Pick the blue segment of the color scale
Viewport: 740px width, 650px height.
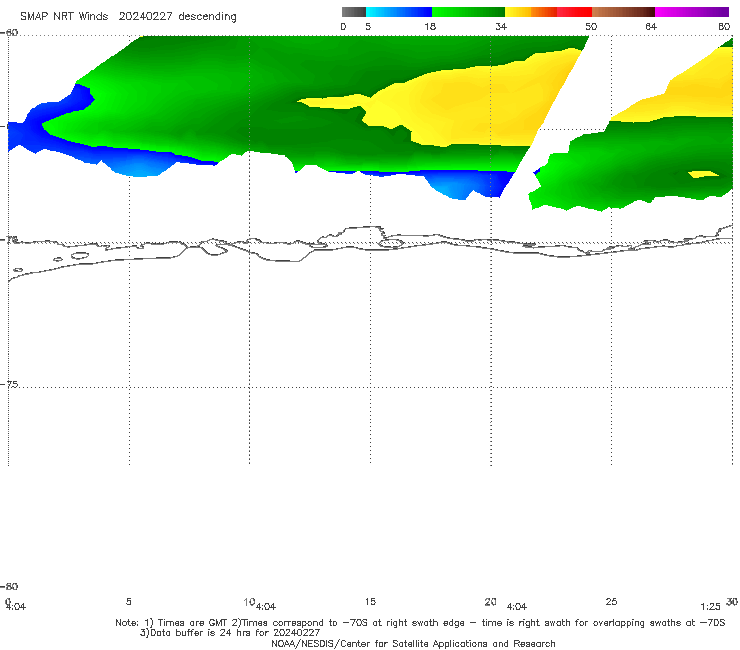click(x=399, y=12)
